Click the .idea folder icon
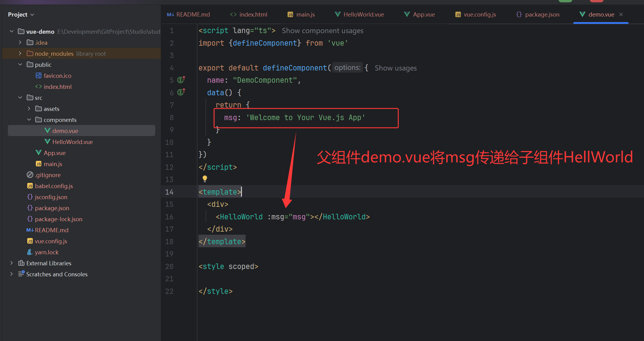Viewport: 644px width, 341px height. click(30, 42)
